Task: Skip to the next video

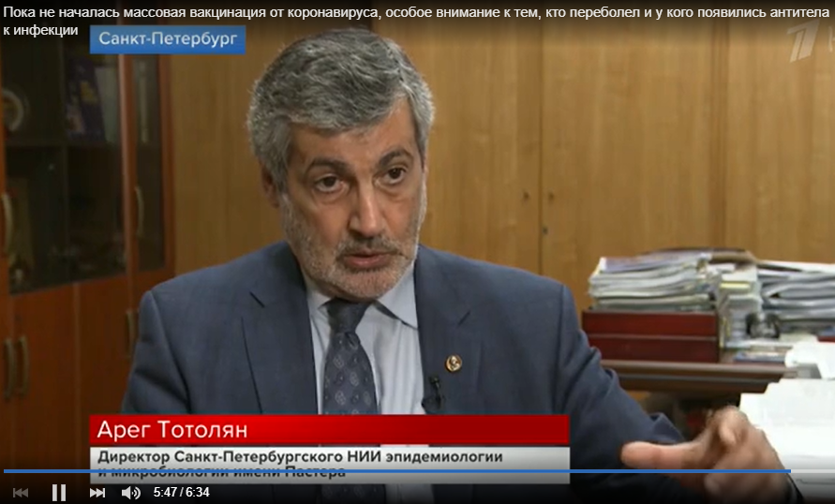Action: coord(97,493)
